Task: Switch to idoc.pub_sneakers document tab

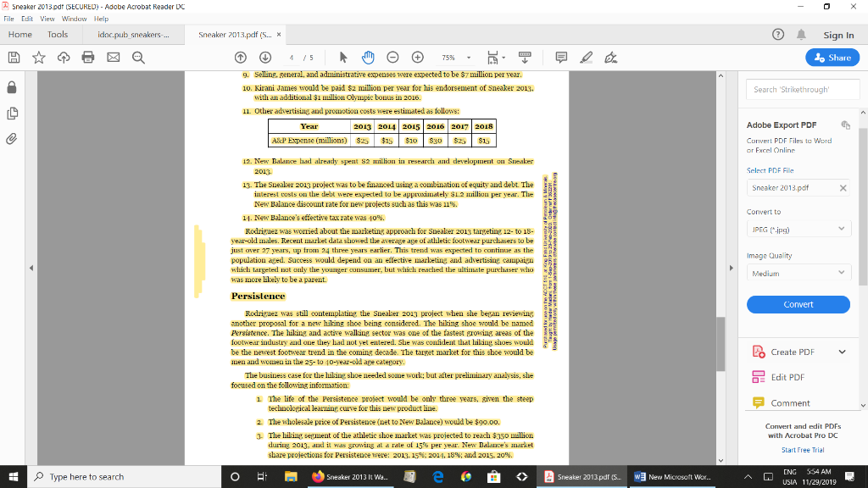Action: pos(133,34)
